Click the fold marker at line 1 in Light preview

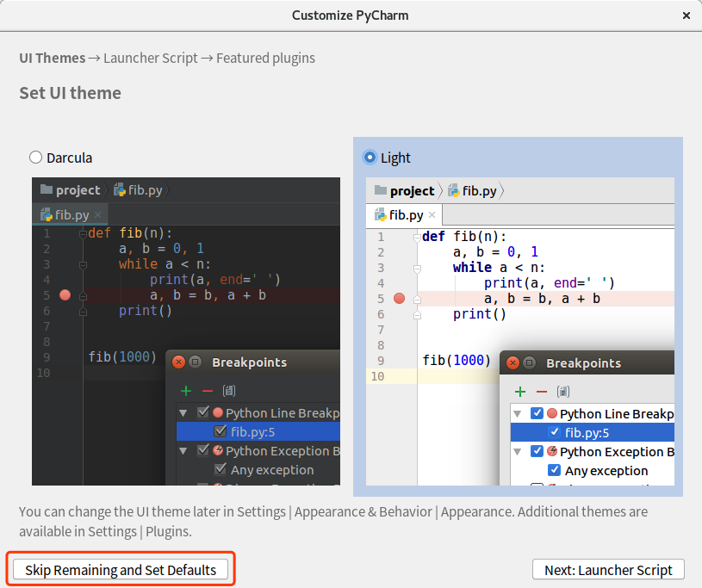coord(417,238)
